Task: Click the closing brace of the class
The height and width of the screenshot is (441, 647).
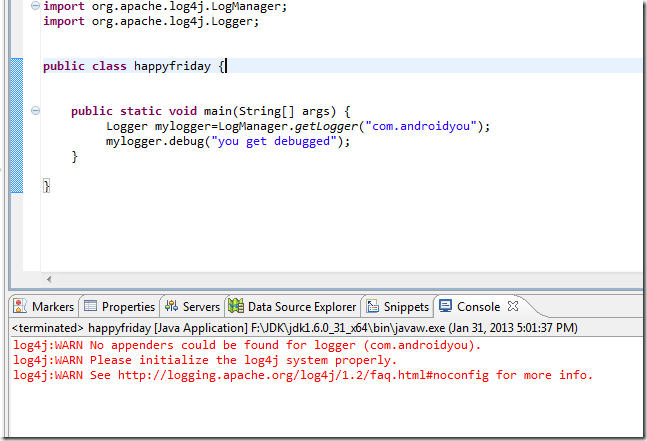Action: (46, 186)
